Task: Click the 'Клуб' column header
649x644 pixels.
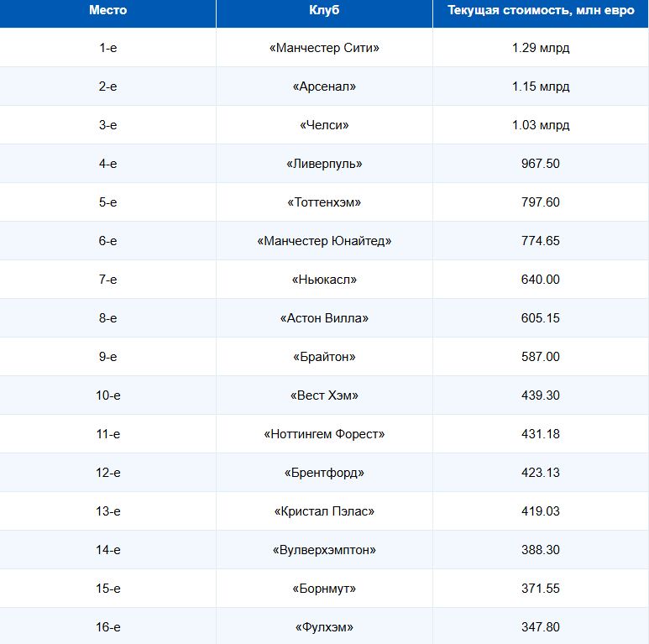Action: (x=324, y=13)
